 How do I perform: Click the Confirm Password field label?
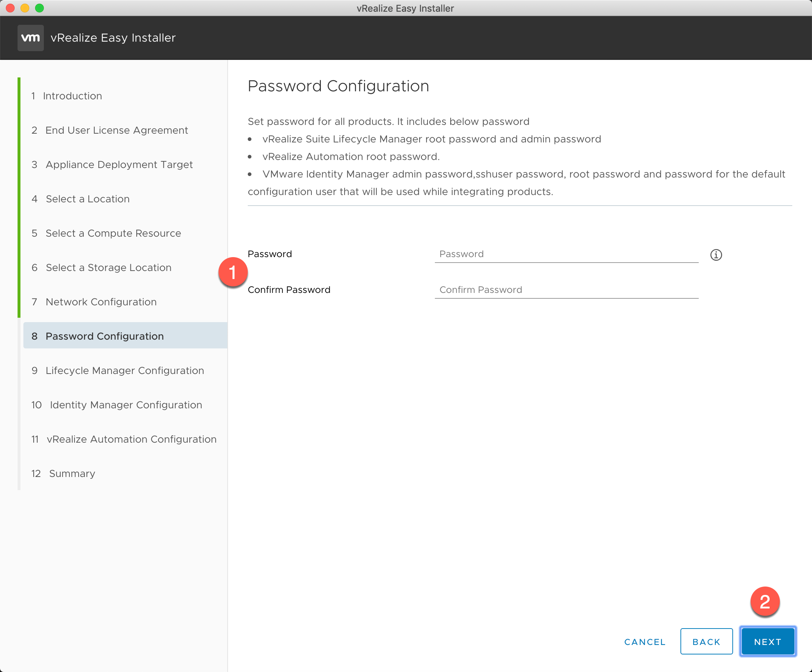tap(289, 290)
